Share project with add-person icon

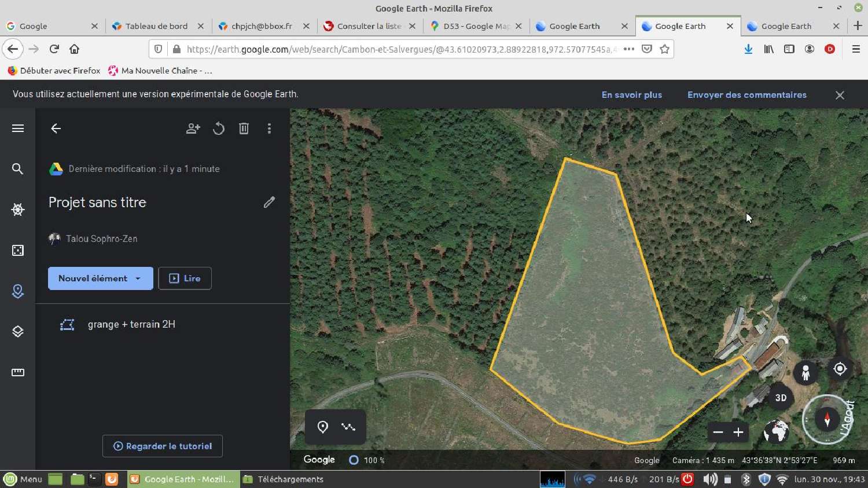tap(193, 129)
